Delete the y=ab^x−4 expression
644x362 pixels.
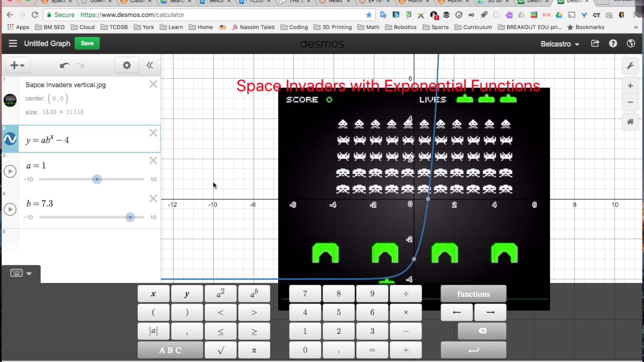(153, 133)
